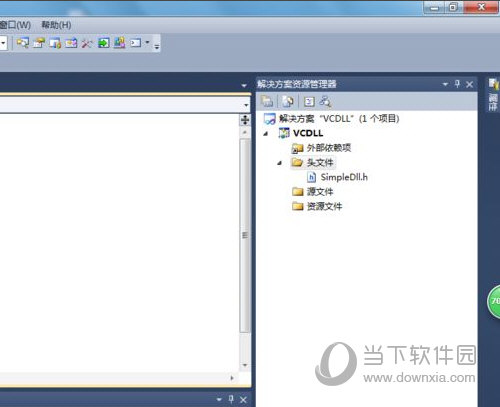Click the editor vertical scrollbar down arrow

[245, 365]
